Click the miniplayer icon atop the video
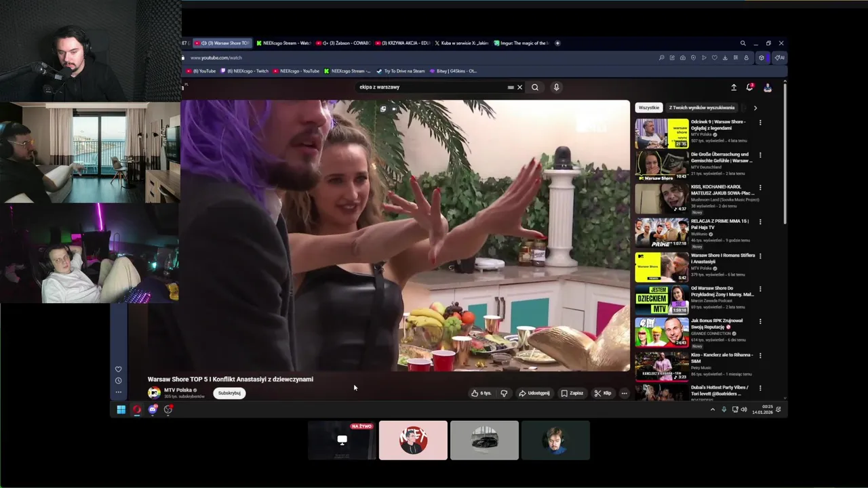The height and width of the screenshot is (488, 868). coord(383,108)
